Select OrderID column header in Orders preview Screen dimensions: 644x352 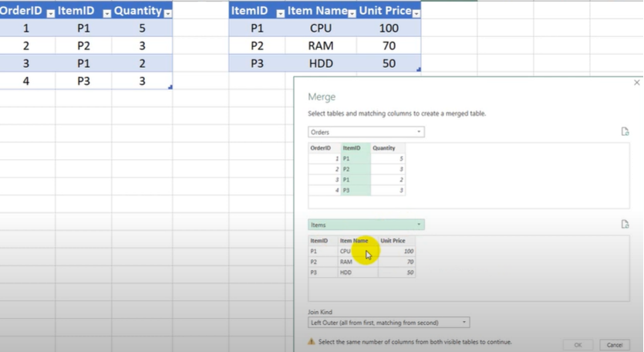(322, 147)
